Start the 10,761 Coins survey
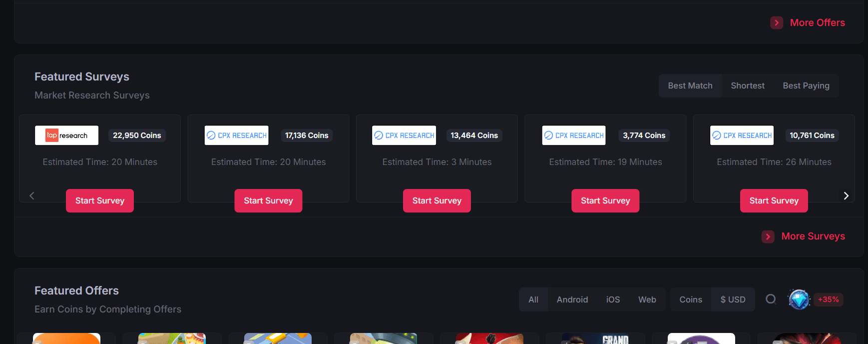 click(x=774, y=201)
